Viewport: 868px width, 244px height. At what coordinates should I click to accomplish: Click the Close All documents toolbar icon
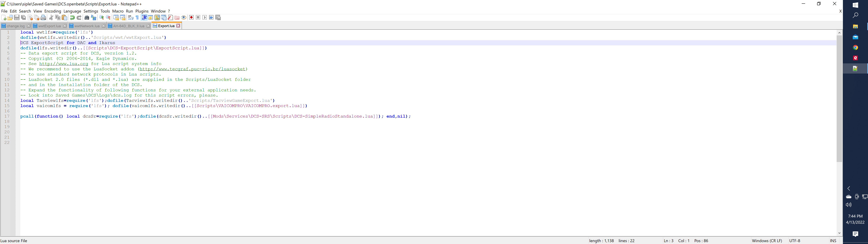point(37,17)
